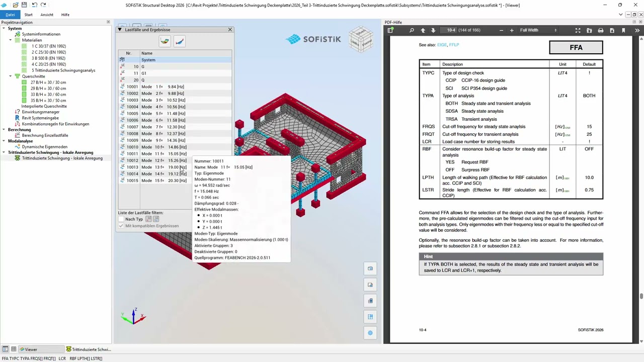644x362 pixels.
Task: Click second load case type filter icon
Action: click(156, 219)
